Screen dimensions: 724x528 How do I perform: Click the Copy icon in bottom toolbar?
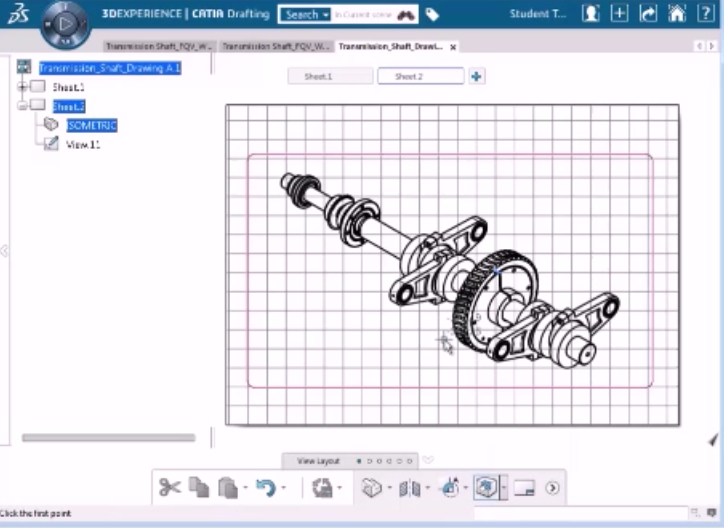[199, 487]
